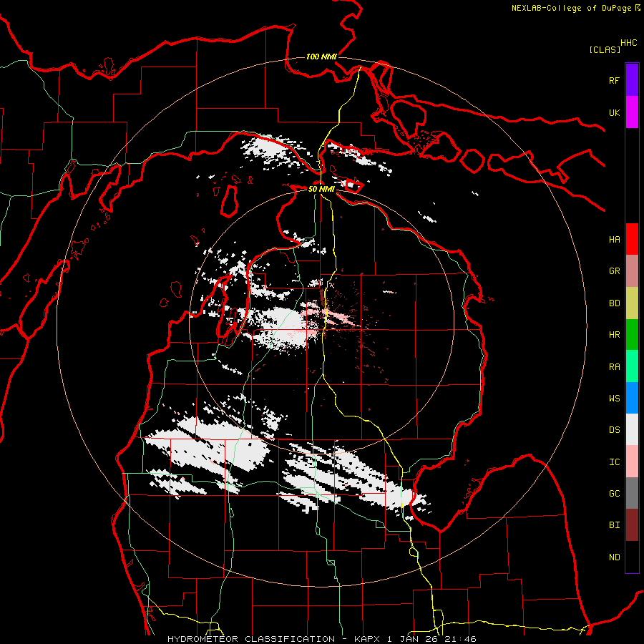Click the HYDROMETEOR CLASSIFICATION title text
644x644 pixels.
tap(251, 639)
